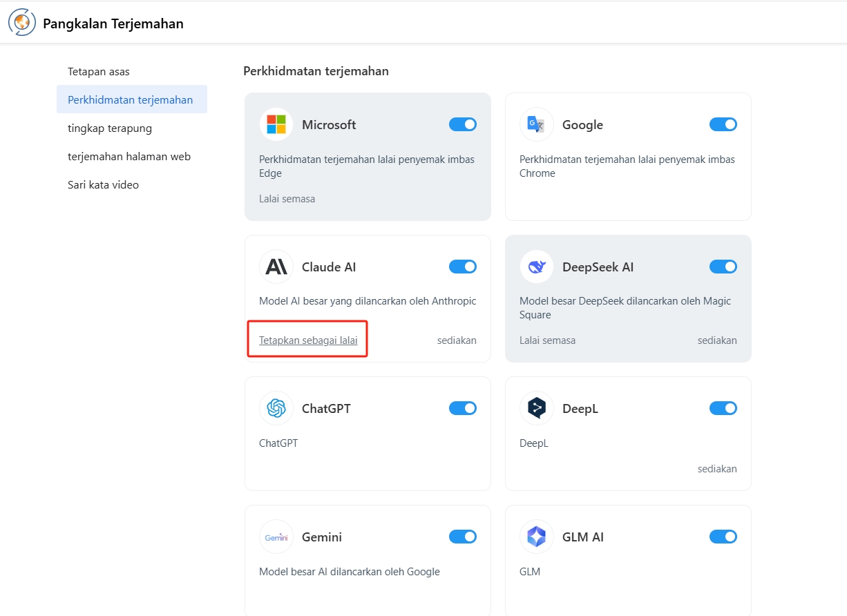Screen dimensions: 847x616
Task: Click the Microsoft card title
Action: coord(329,125)
